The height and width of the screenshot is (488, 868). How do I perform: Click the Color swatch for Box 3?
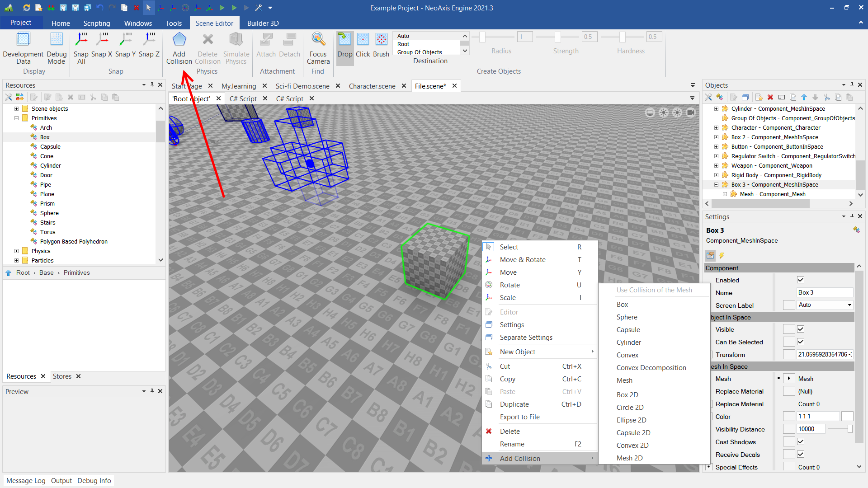(847, 417)
